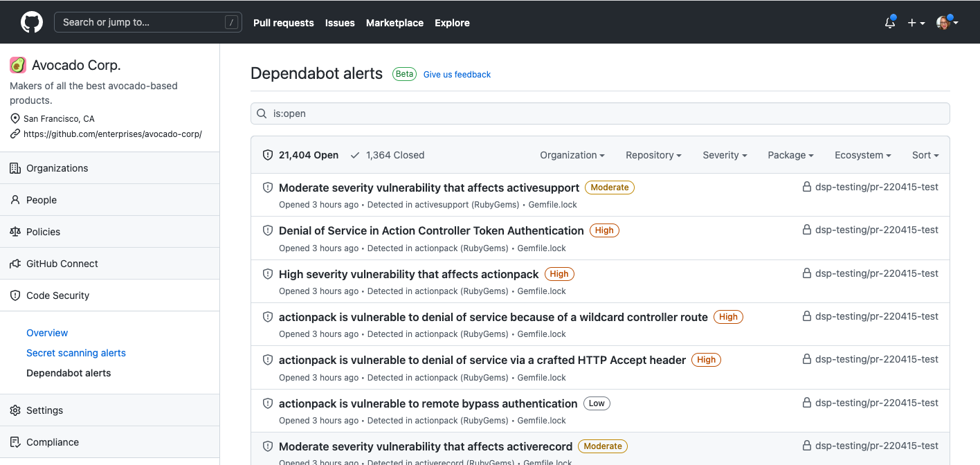Expand the Organization filter dropdown
Image resolution: width=980 pixels, height=465 pixels.
pyautogui.click(x=572, y=155)
